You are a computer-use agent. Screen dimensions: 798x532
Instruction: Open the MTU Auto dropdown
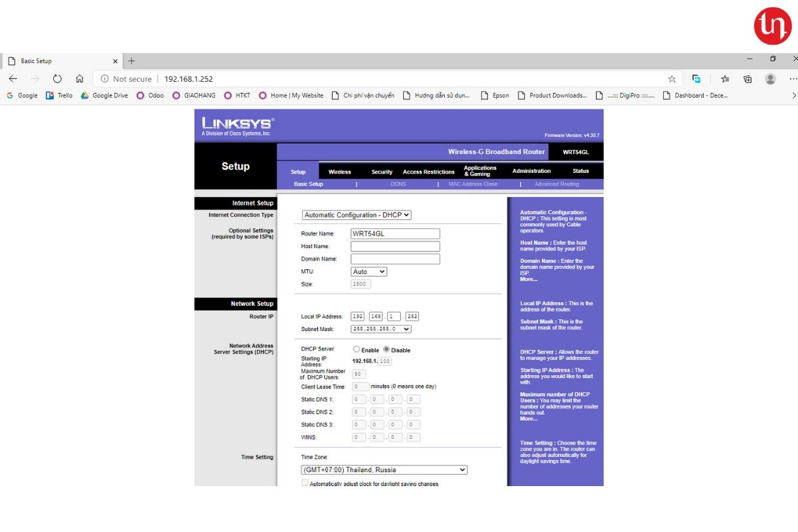368,271
